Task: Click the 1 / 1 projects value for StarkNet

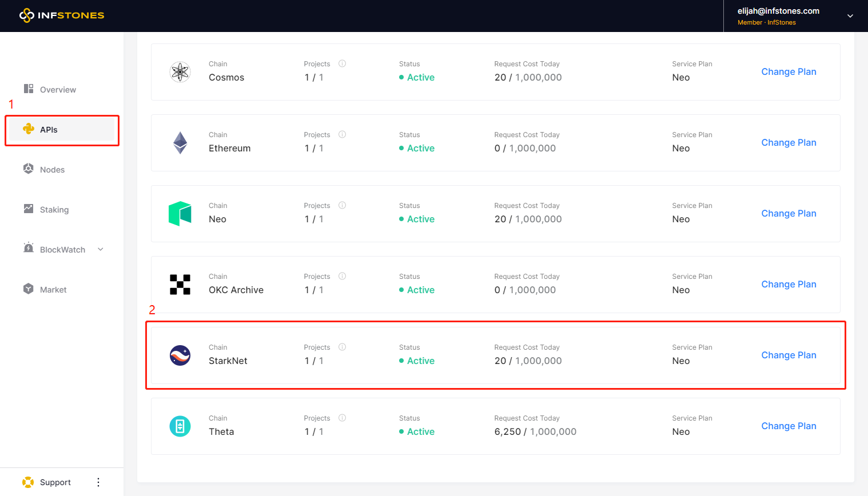Action: click(x=314, y=361)
